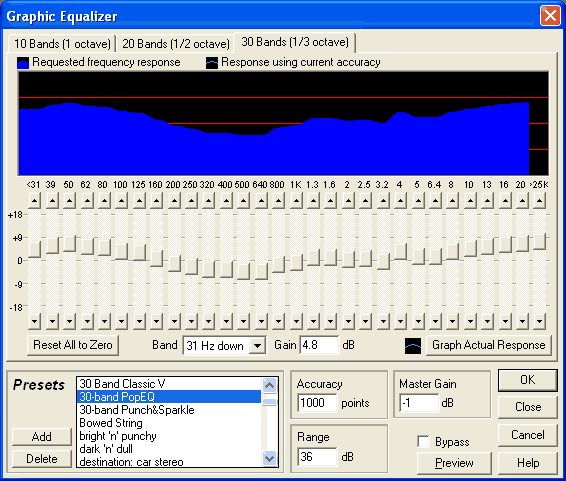
Task: Click the Close button below OK
Action: [x=527, y=407]
